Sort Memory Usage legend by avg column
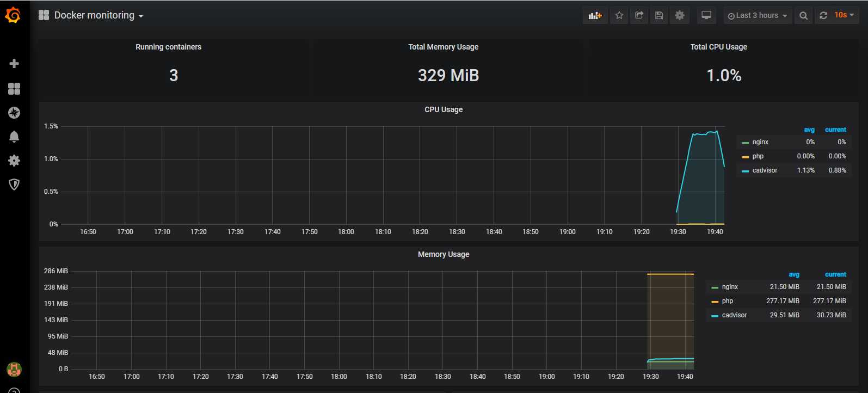The height and width of the screenshot is (393, 868). click(x=794, y=274)
